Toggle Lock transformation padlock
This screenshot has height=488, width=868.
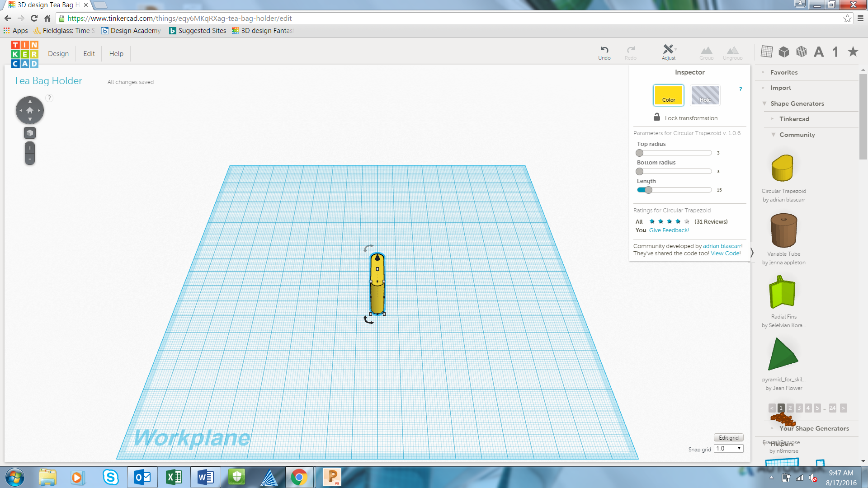(656, 117)
